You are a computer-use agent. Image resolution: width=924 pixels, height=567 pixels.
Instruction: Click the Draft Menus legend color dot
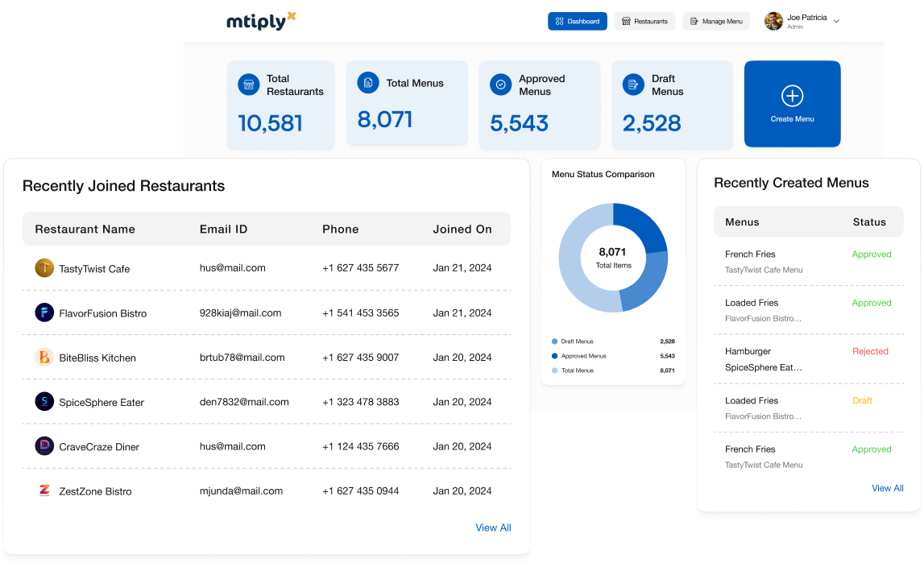(x=554, y=341)
